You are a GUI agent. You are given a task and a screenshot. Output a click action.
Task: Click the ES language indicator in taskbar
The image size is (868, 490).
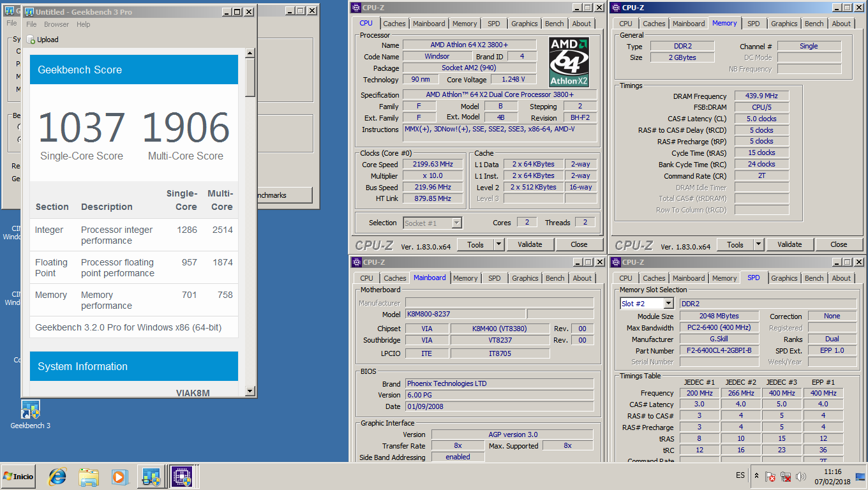pos(740,476)
